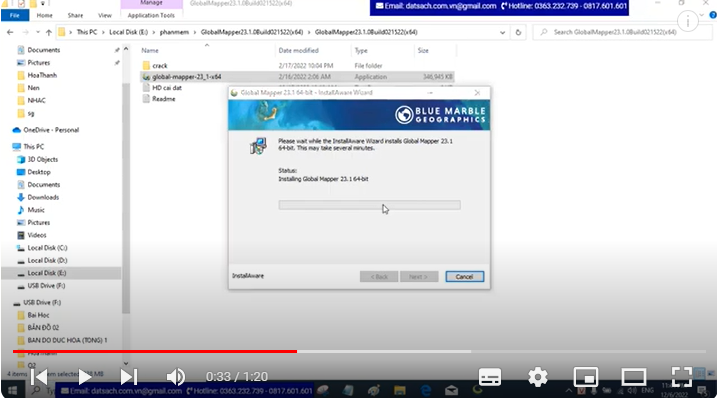Refresh the current folder view
This screenshot has height=398, width=717.
[x=518, y=32]
